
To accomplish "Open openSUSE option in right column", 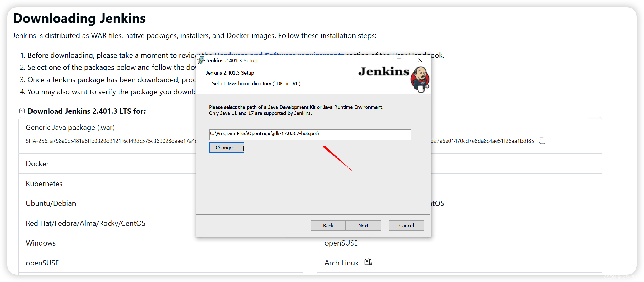I will pyautogui.click(x=341, y=243).
